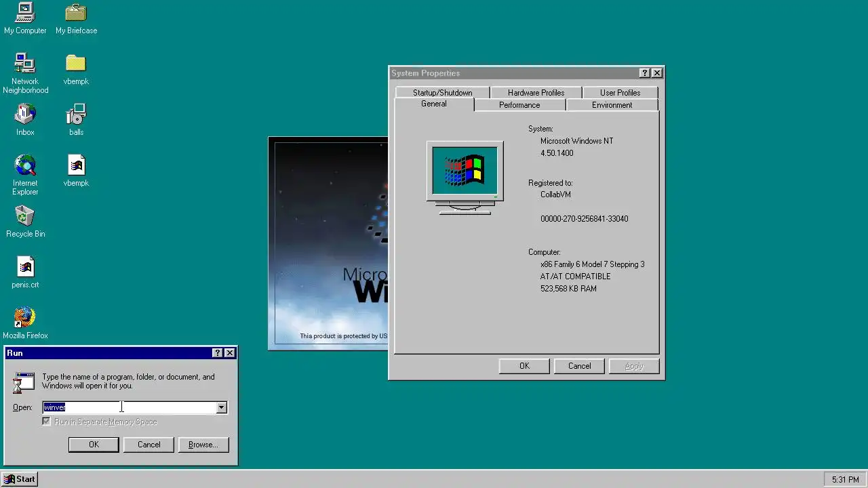Viewport: 868px width, 488px height.
Task: Click the version text 4.50.1400
Action: pos(557,153)
